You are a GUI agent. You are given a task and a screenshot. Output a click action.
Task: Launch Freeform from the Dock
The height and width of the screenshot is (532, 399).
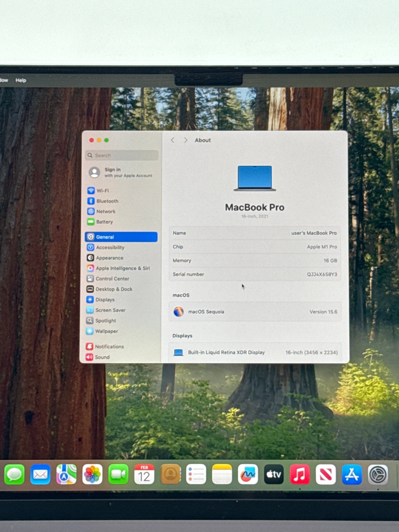coord(248,475)
